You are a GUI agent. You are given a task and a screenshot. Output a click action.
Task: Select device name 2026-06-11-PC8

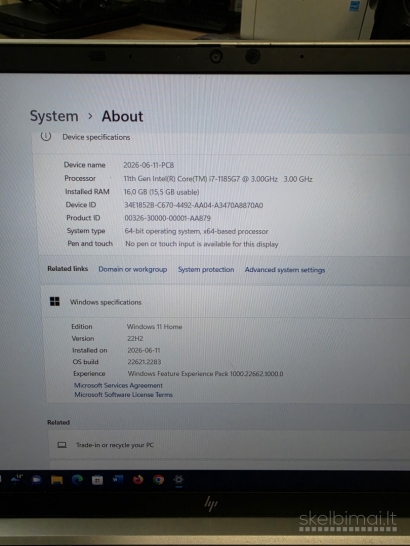coord(148,165)
